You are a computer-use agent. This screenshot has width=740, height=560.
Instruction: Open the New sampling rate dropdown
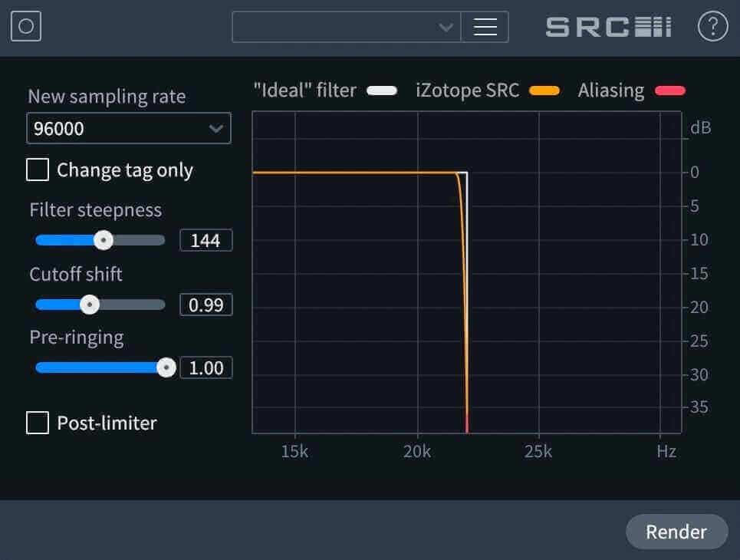click(129, 128)
